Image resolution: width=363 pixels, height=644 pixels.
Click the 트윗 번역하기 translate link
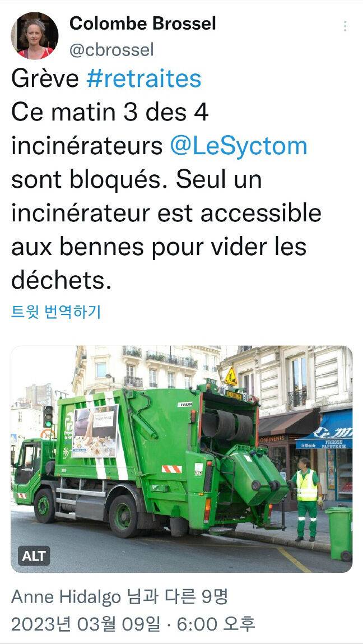click(x=56, y=313)
